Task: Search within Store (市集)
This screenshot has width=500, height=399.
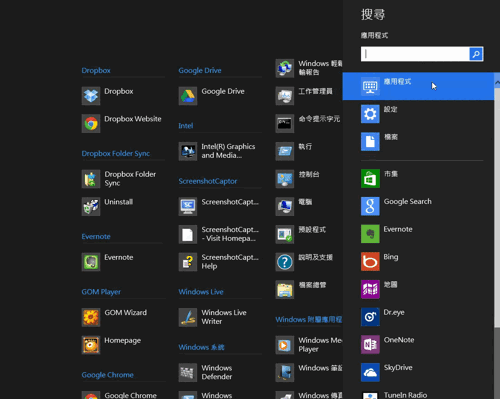Action: click(x=418, y=178)
